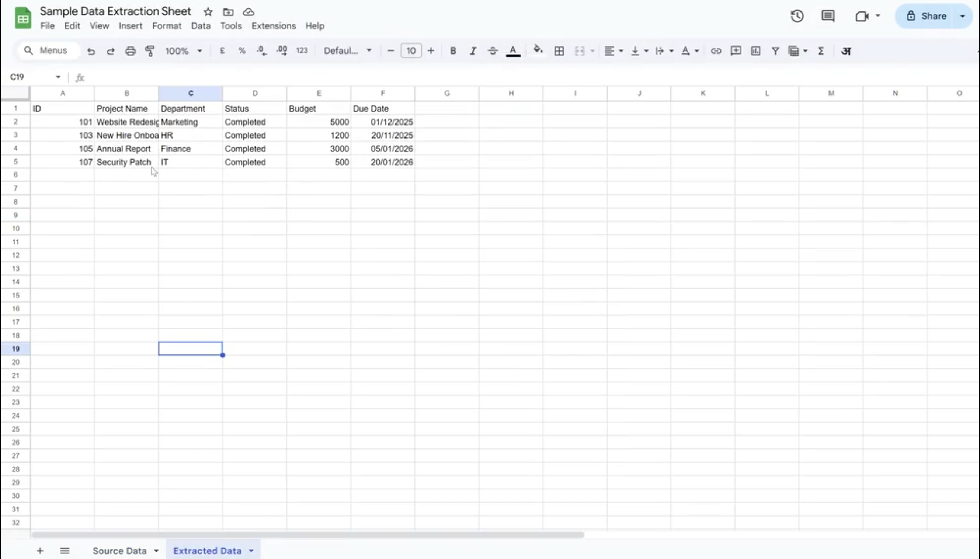
Task: Click the Undo icon
Action: [91, 51]
